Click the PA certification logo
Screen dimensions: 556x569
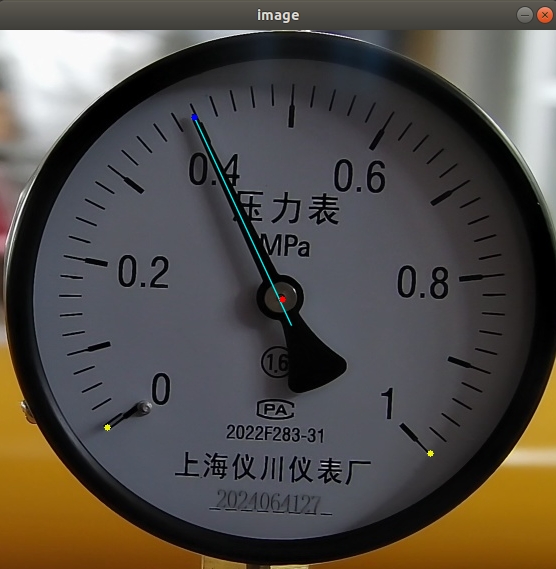click(275, 409)
